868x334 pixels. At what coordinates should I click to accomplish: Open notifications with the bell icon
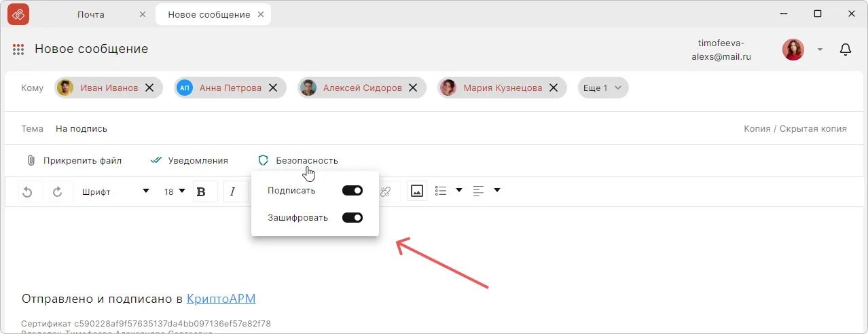click(x=846, y=49)
